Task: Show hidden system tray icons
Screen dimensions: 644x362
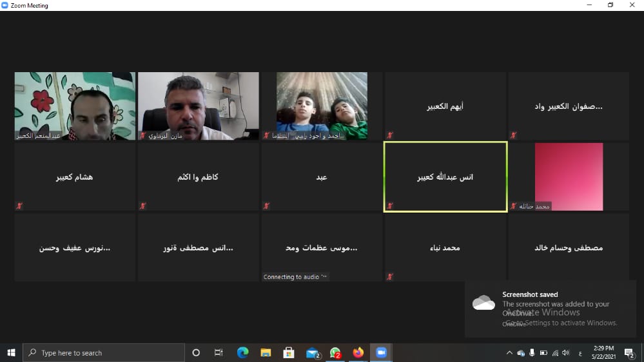Action: click(x=509, y=353)
